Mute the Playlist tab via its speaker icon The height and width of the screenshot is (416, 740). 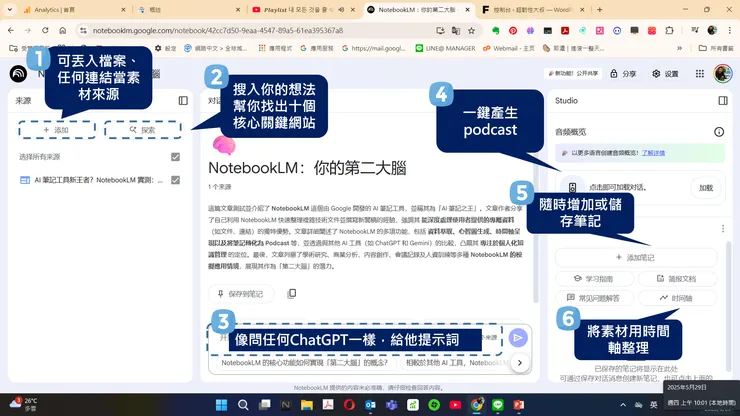point(341,9)
